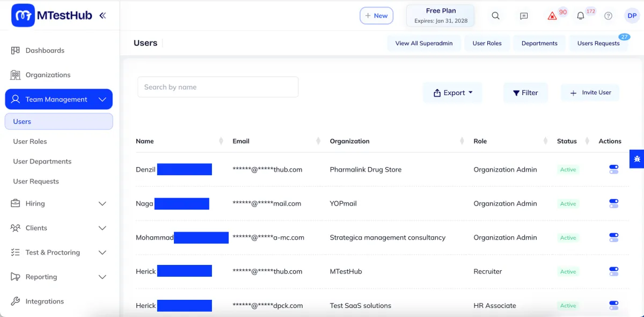Click the User Roles header button

coord(487,44)
